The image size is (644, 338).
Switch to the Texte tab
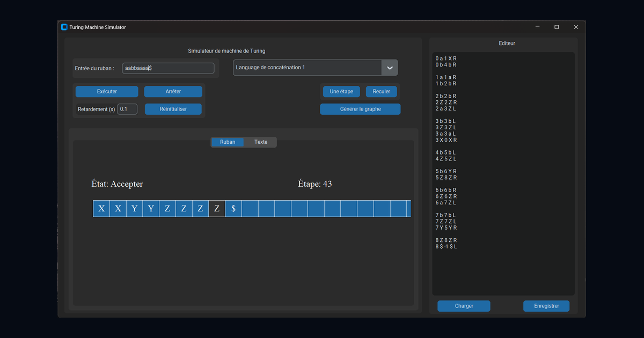[x=261, y=142]
